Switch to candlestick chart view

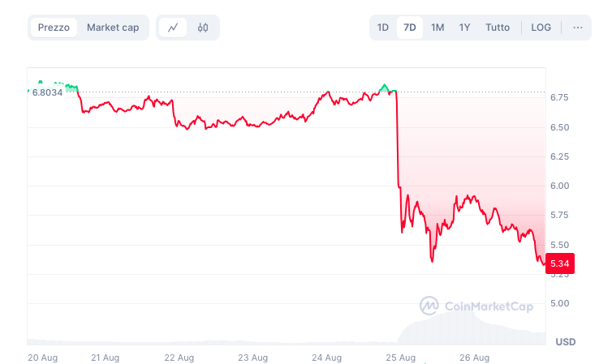(x=203, y=28)
